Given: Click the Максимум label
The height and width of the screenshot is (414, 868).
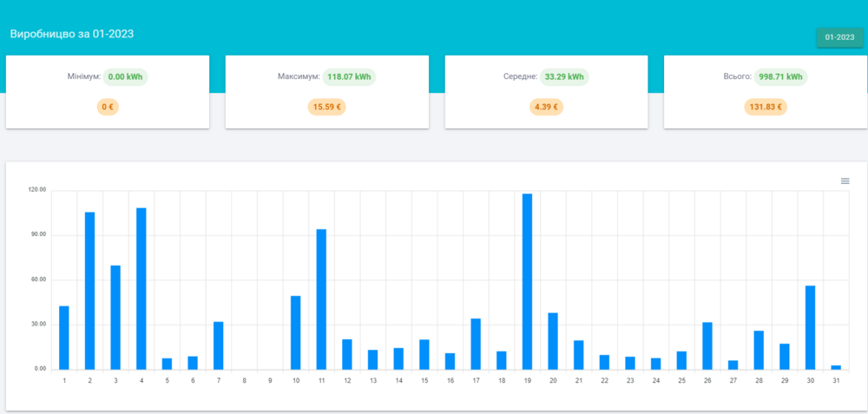Looking at the screenshot, I should 299,77.
